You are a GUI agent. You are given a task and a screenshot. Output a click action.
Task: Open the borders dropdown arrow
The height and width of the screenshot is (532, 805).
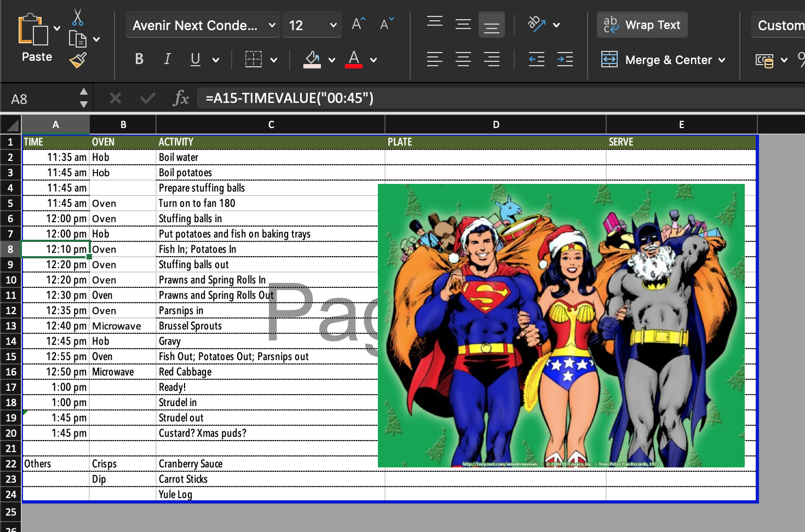[x=274, y=60]
